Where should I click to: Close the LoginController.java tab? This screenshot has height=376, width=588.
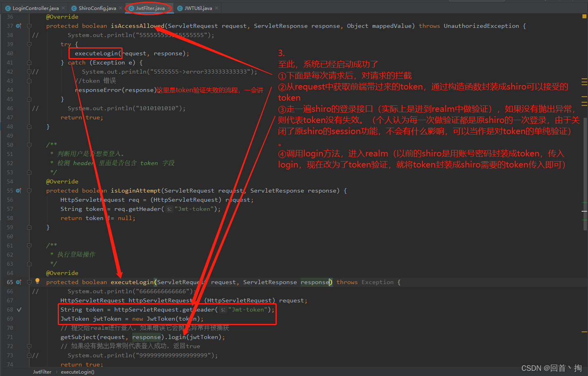tap(63, 8)
